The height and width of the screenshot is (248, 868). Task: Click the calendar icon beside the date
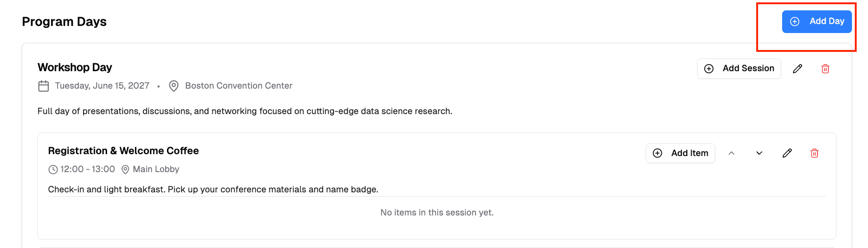[43, 86]
